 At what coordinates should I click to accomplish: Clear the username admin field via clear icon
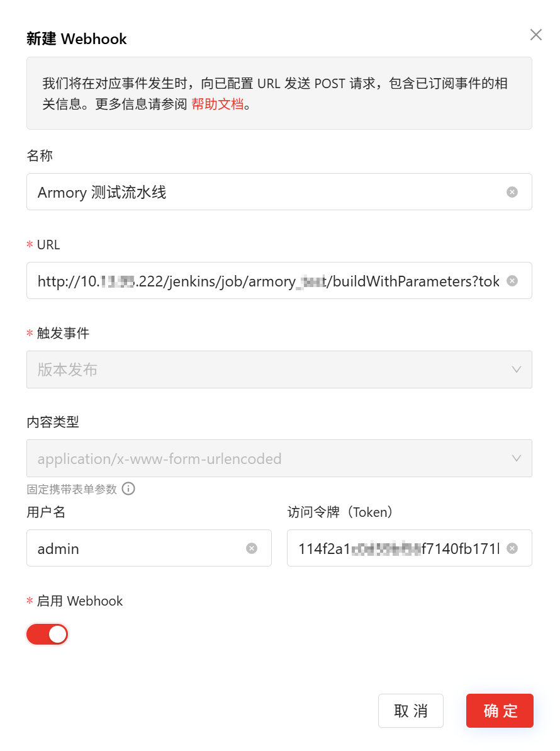[251, 548]
